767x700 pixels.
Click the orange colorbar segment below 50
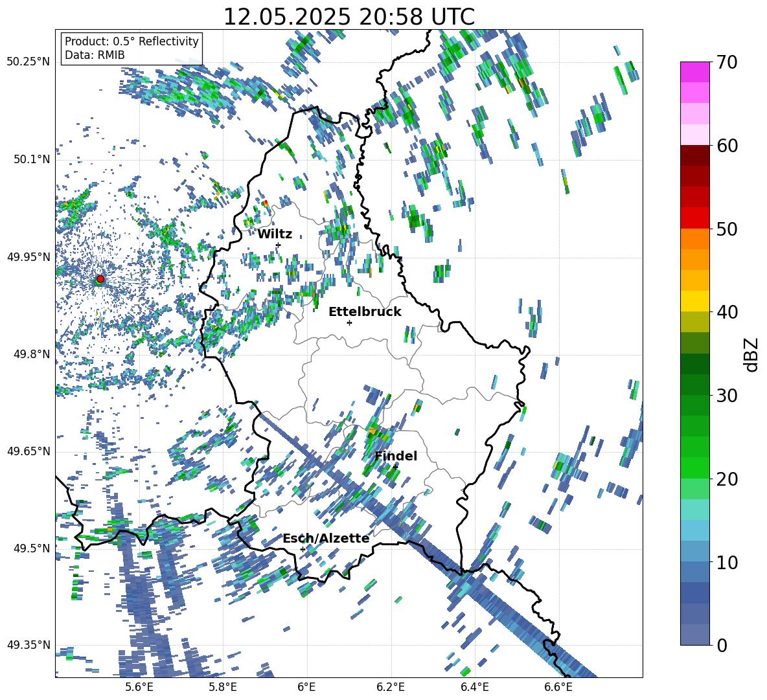[x=695, y=238]
